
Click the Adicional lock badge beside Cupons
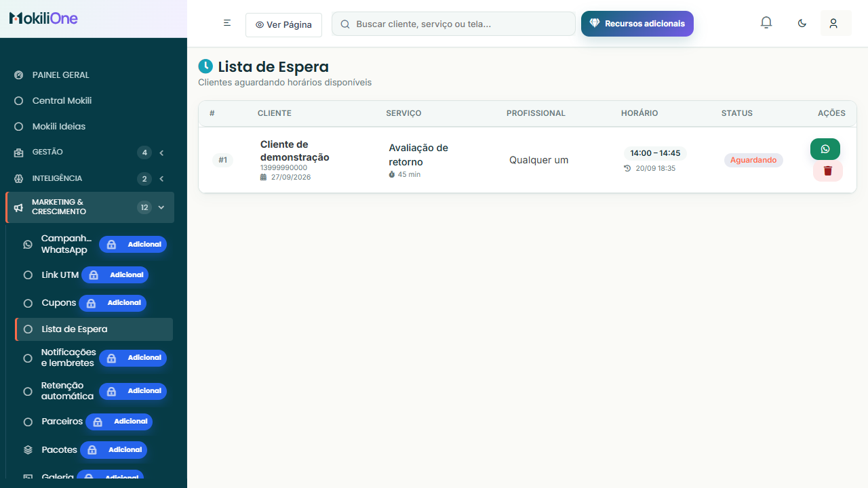pyautogui.click(x=113, y=303)
